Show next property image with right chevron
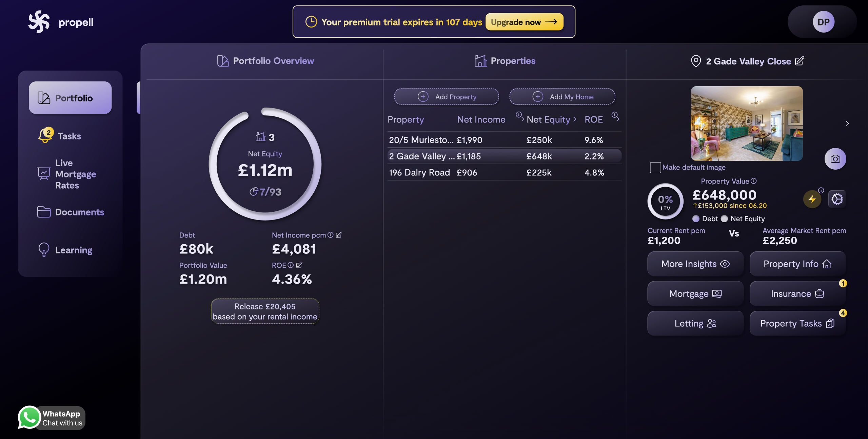 [847, 123]
